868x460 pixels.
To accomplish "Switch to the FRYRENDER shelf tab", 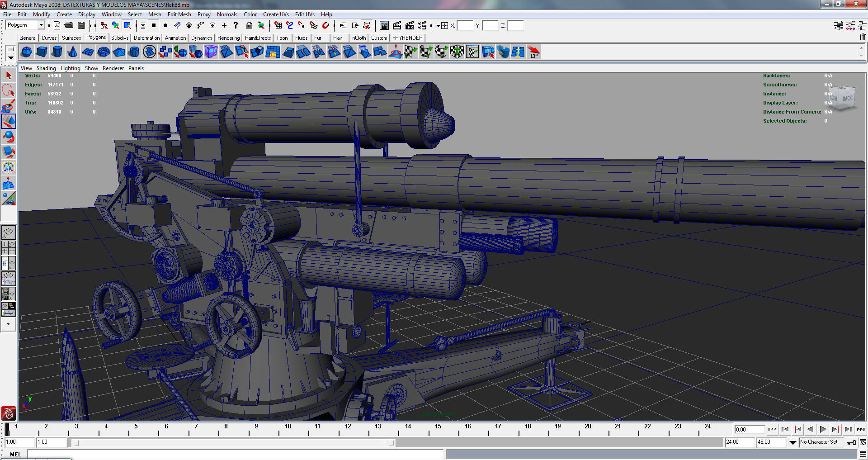I will (407, 38).
